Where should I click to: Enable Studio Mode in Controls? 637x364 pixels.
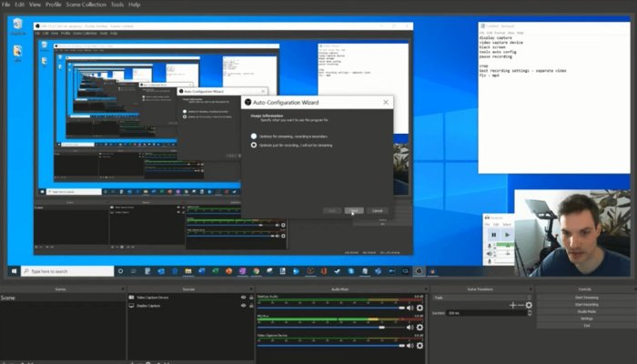coord(587,311)
